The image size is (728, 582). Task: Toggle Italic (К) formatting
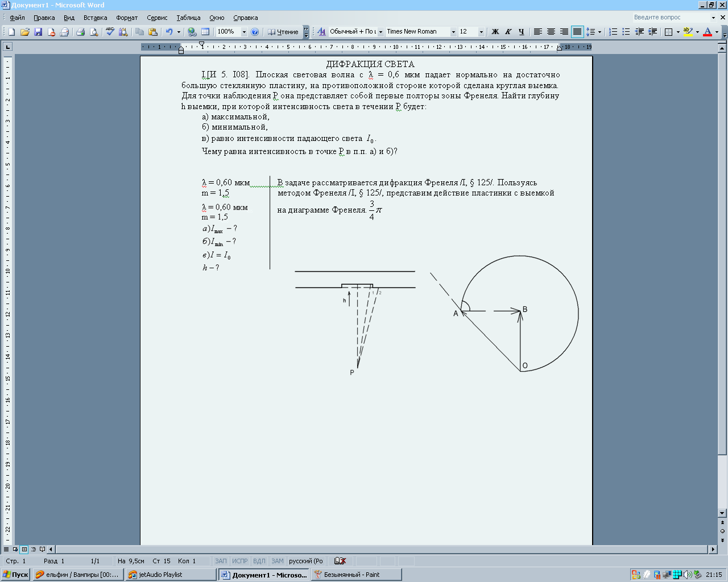click(508, 32)
